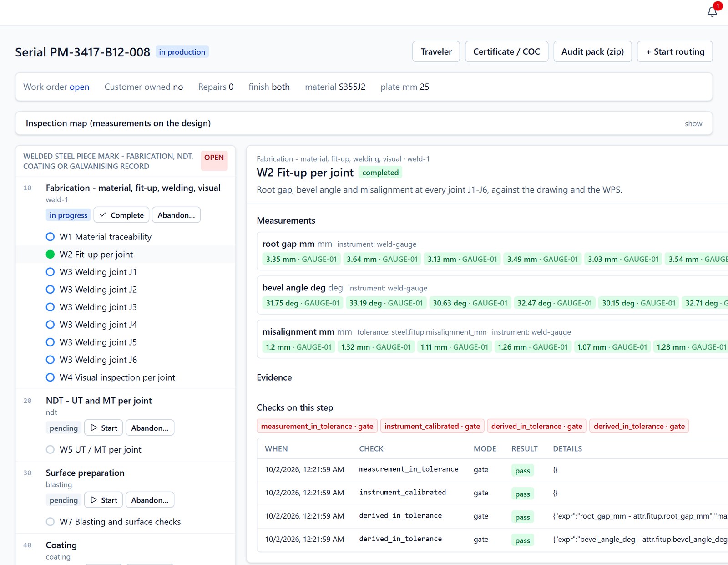Show the Inspection map panel
The width and height of the screenshot is (728, 565).
693,123
